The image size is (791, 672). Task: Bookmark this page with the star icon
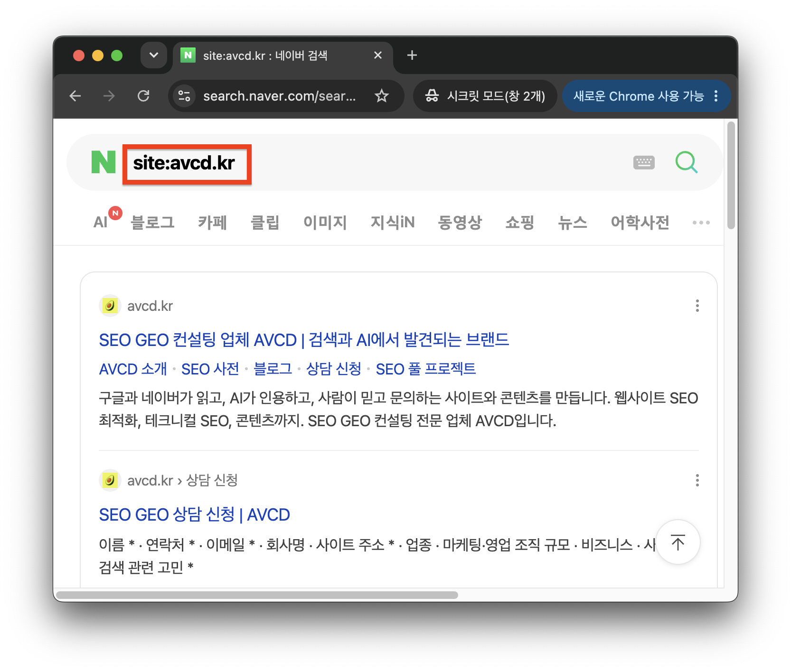click(382, 96)
